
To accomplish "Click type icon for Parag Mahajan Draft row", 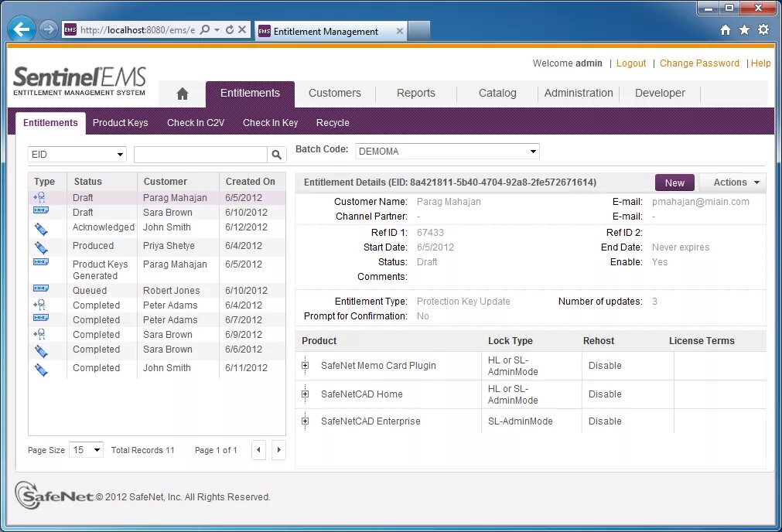I will (39, 197).
